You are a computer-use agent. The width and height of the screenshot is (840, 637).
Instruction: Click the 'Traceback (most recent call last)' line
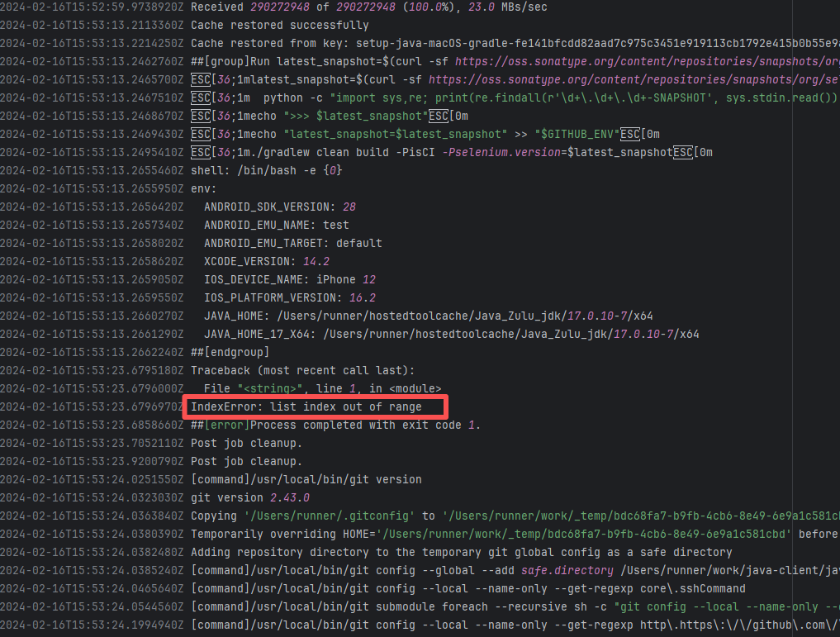[x=303, y=370]
